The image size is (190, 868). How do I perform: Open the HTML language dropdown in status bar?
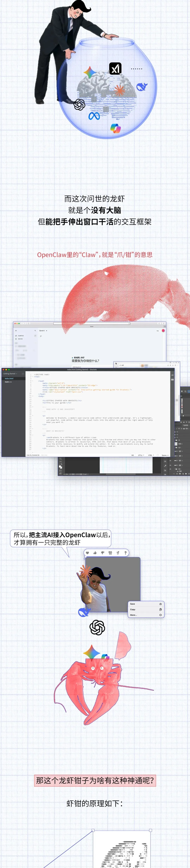(151, 455)
